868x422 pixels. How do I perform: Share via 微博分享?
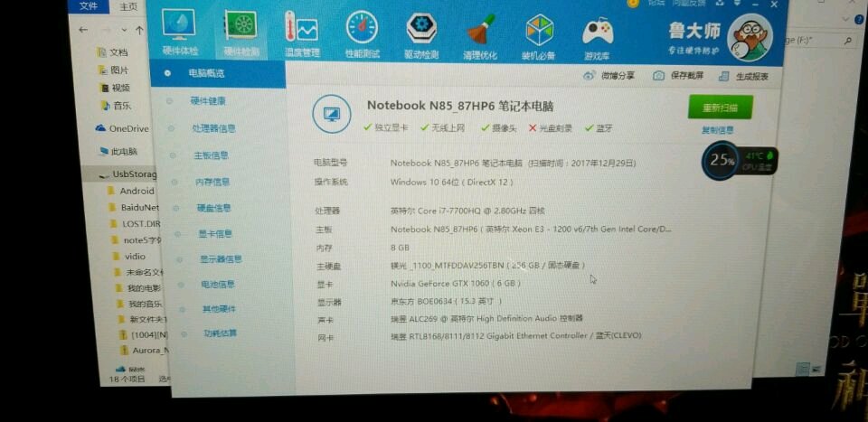point(609,76)
